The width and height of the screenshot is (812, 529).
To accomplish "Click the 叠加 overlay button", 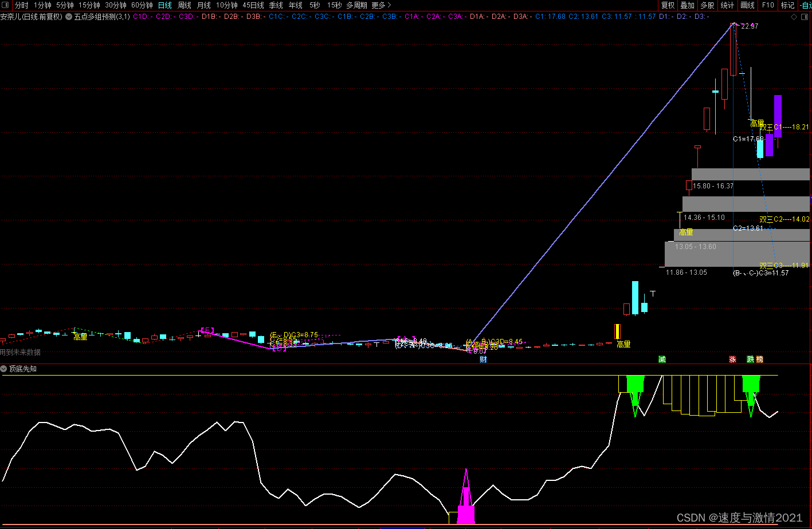I will [687, 5].
